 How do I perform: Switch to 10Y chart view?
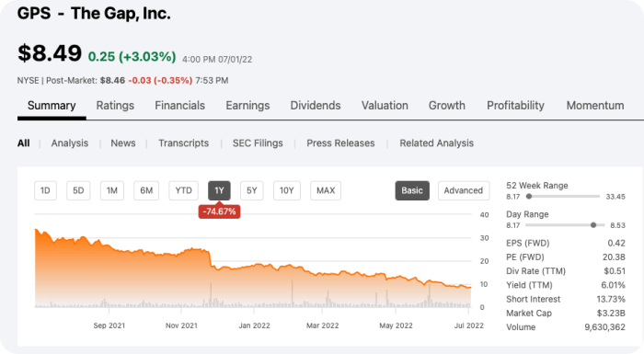(287, 190)
